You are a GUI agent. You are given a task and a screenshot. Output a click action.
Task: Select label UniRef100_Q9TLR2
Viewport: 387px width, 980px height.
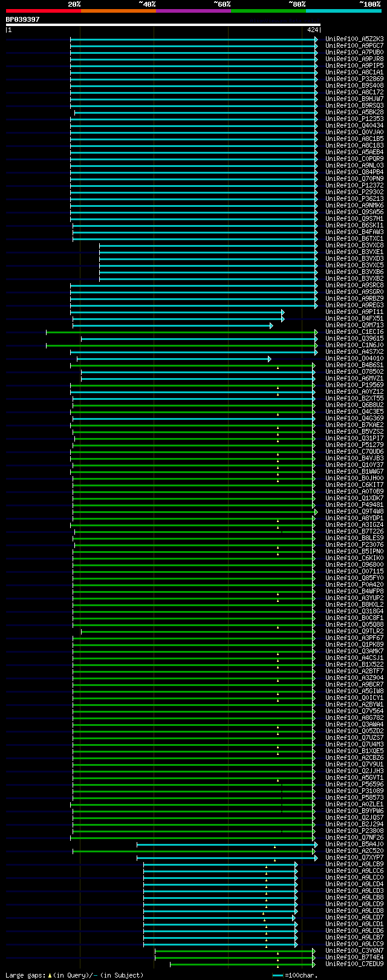pos(354,632)
